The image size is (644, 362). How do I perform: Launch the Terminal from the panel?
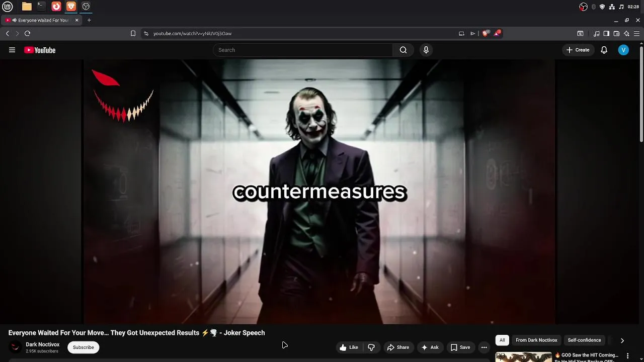[x=41, y=7]
